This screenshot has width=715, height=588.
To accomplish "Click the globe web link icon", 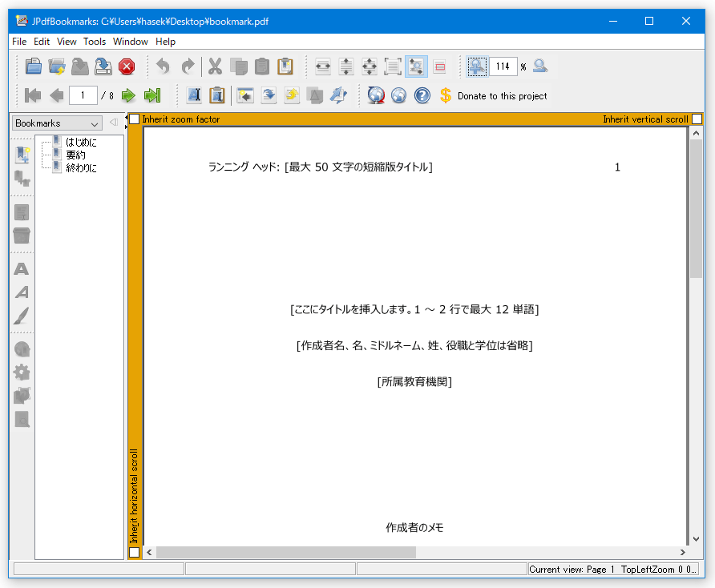I will 398,95.
